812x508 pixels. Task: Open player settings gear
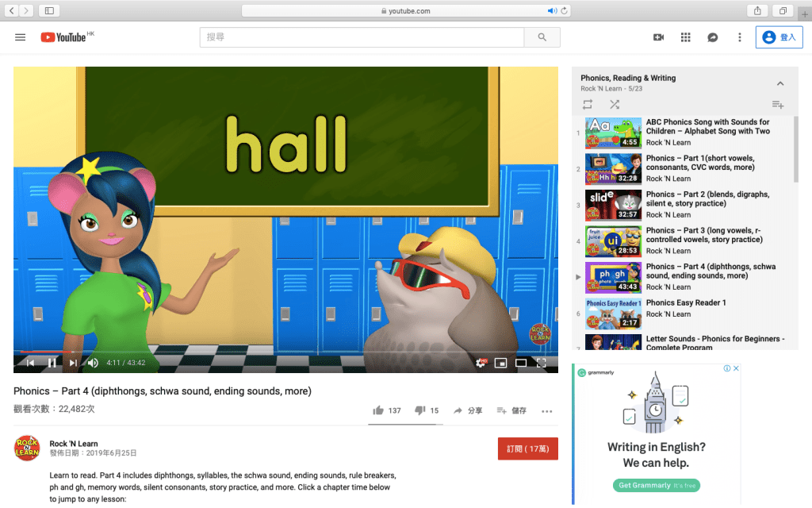(481, 363)
